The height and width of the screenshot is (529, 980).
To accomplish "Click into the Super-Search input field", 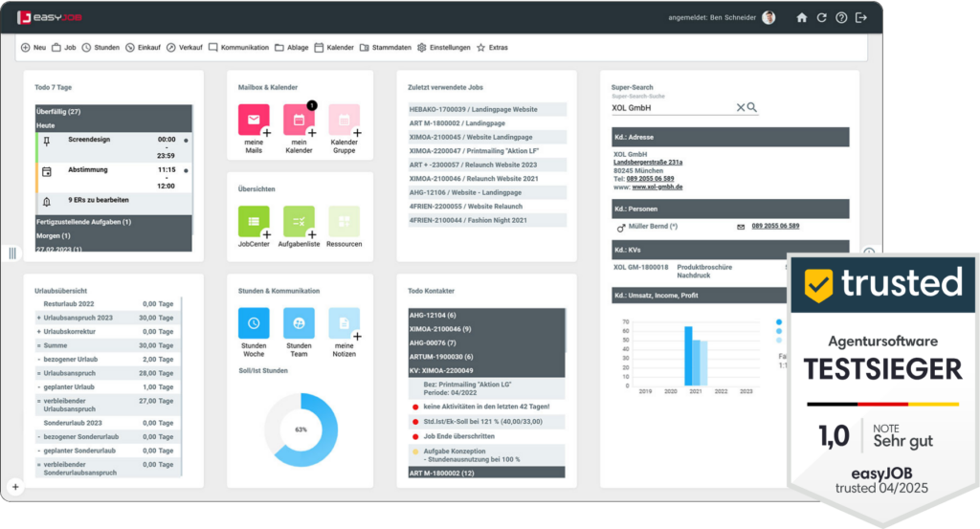I will tap(670, 108).
